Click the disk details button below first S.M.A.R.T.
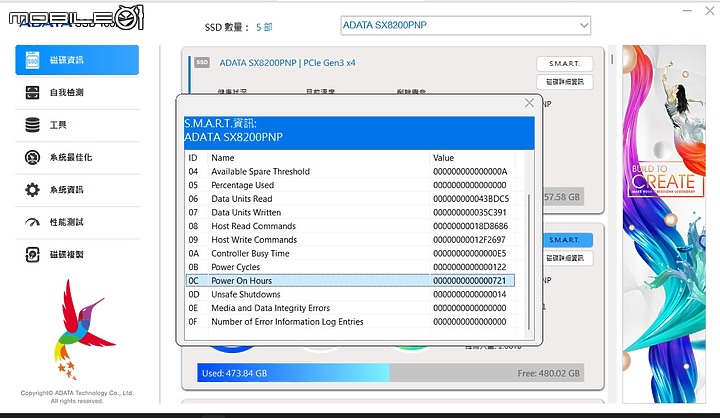Viewport: 720px width, 418px height. [x=564, y=82]
